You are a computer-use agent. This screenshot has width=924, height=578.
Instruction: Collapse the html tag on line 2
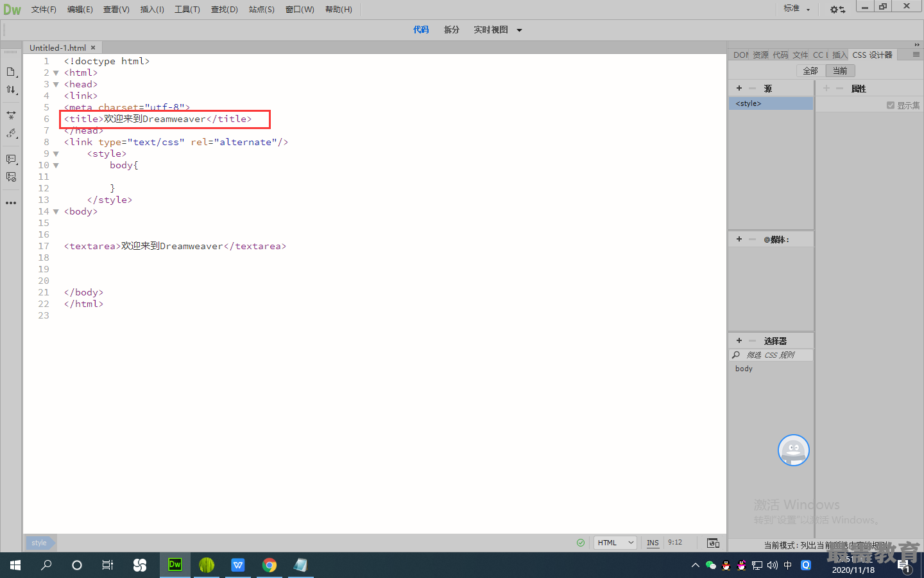click(x=56, y=73)
